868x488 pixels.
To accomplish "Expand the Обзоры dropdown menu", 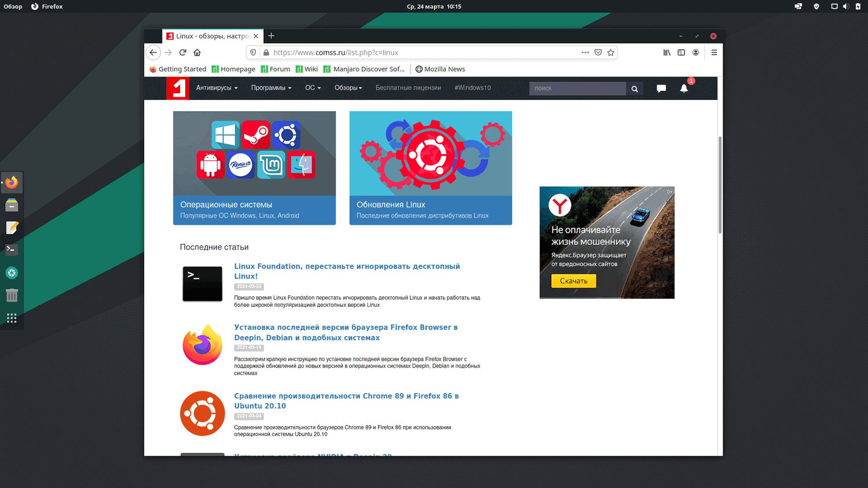I will tap(348, 88).
